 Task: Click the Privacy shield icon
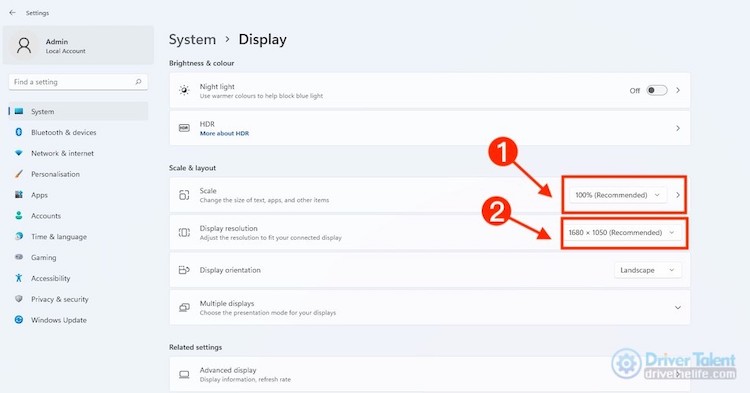coord(19,299)
